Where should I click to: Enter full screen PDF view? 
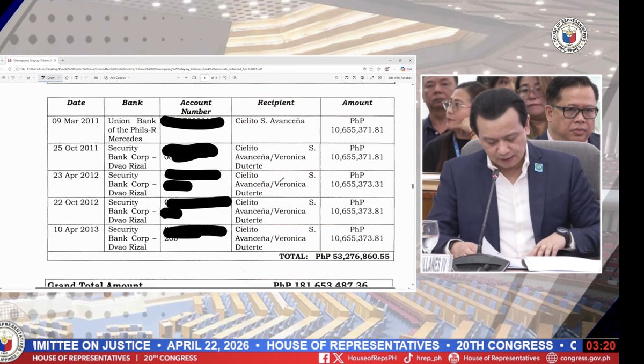coord(372,77)
